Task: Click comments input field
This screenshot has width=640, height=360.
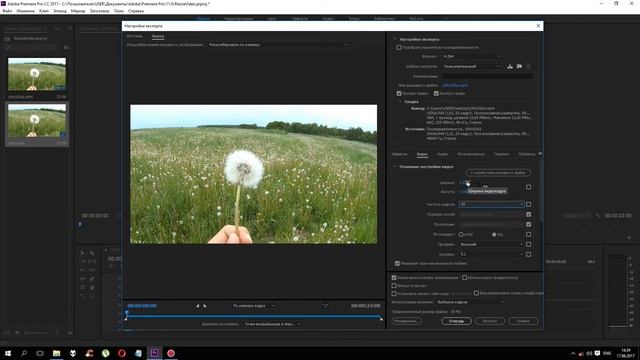Action: click(x=487, y=76)
